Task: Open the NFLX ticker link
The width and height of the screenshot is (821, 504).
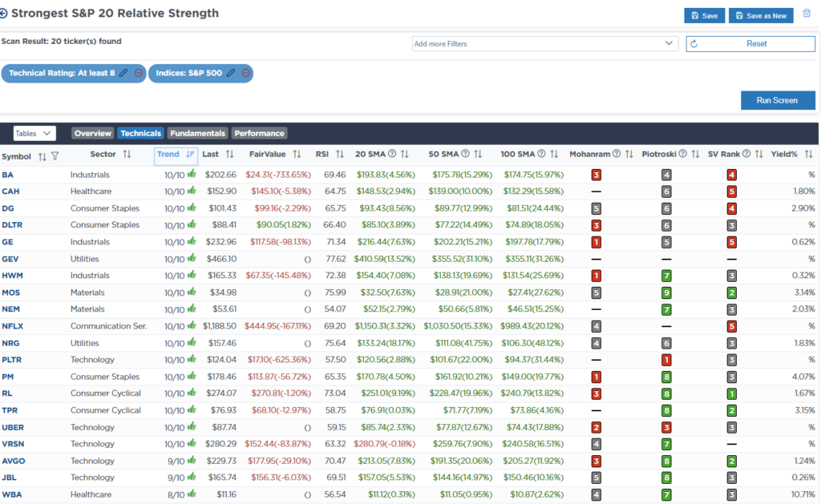Action: [14, 326]
